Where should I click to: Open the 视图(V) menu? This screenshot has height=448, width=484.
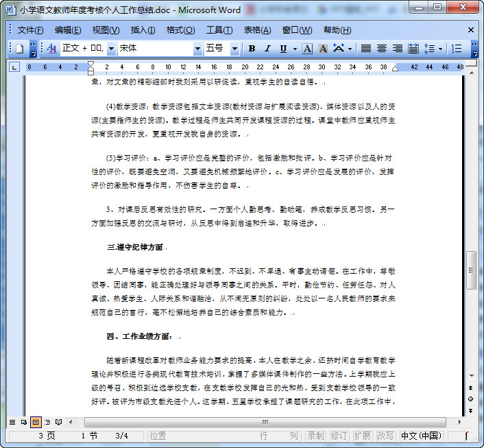tap(106, 30)
